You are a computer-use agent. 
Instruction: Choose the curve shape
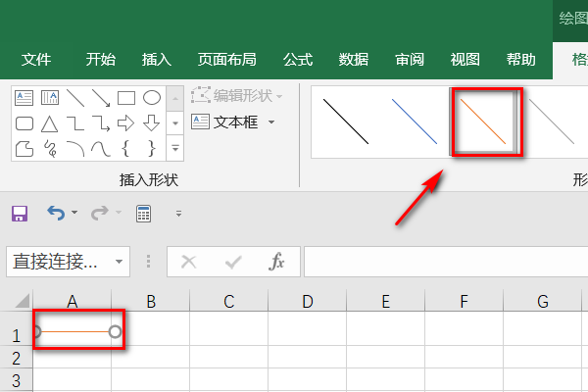click(x=101, y=149)
